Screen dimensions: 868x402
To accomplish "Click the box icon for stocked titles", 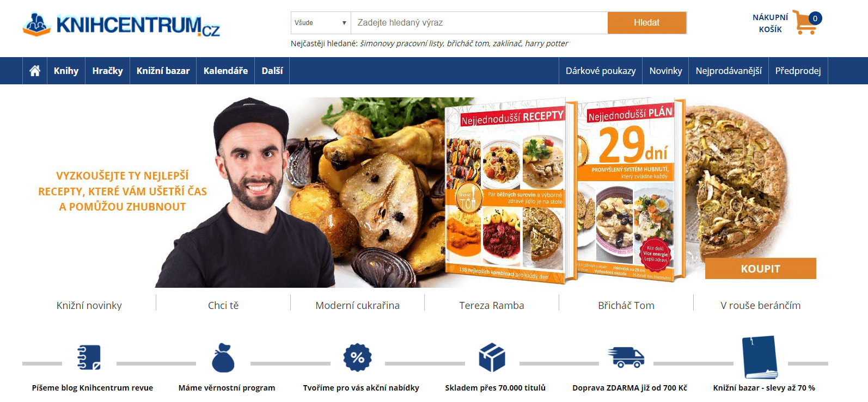I will tap(492, 357).
